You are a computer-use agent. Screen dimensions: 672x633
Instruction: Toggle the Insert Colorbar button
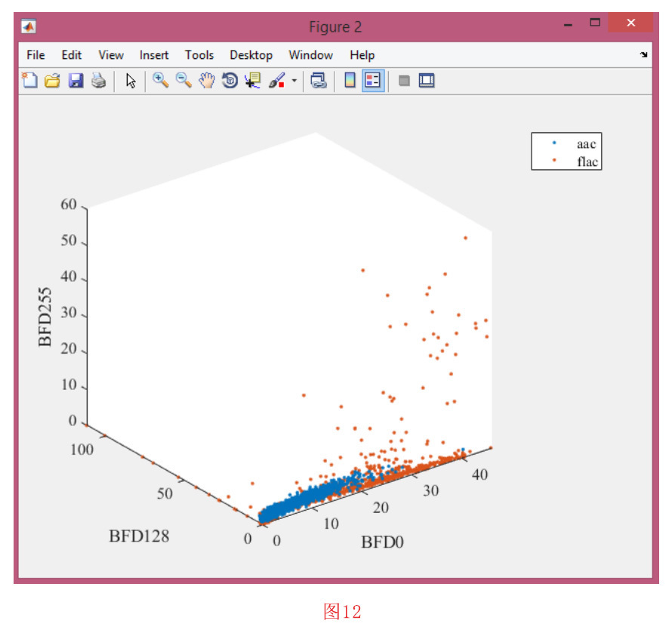click(350, 80)
